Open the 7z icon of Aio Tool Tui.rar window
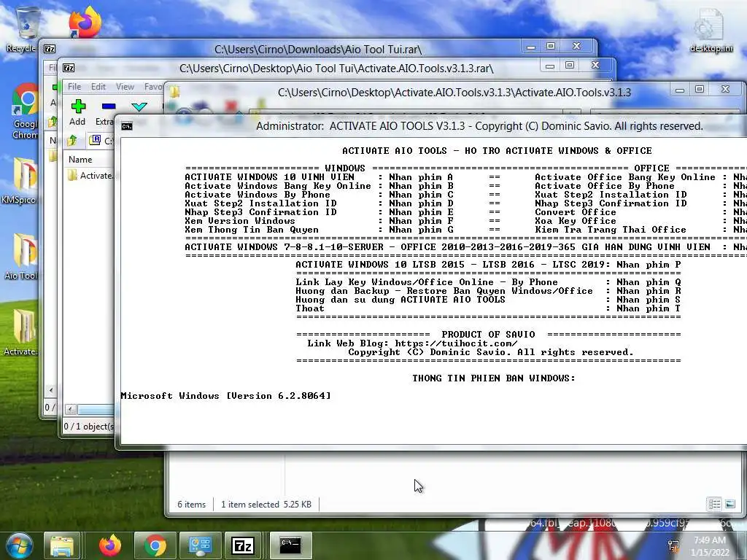747x560 pixels. pos(50,49)
